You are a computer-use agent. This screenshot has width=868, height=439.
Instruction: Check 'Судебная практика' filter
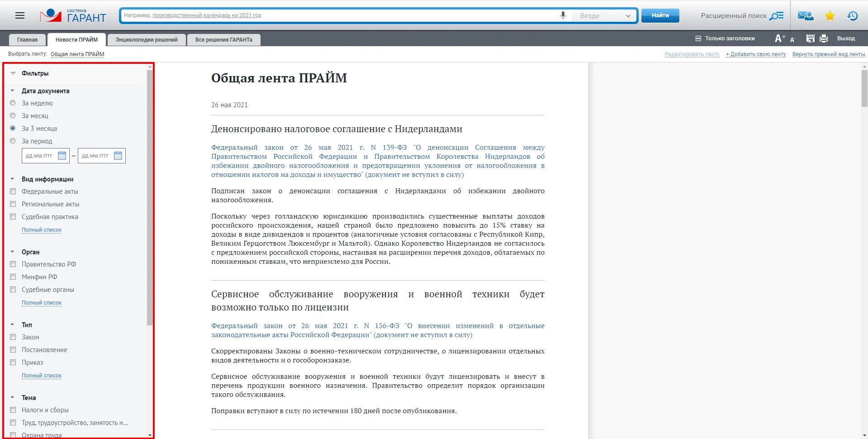click(13, 216)
